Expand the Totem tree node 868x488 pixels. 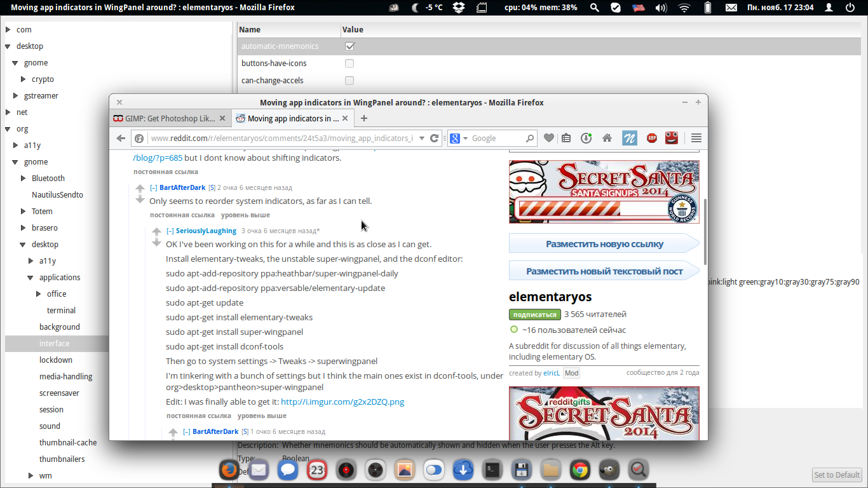pyautogui.click(x=24, y=212)
